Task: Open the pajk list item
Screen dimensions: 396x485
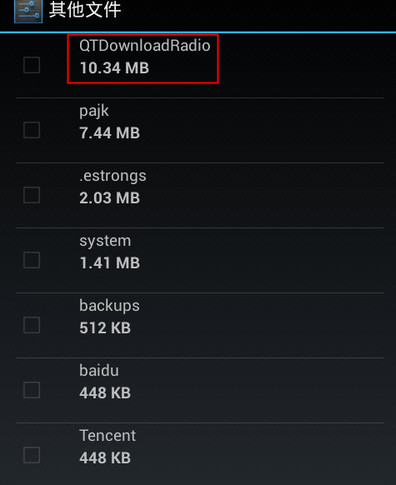Action: pyautogui.click(x=200, y=130)
